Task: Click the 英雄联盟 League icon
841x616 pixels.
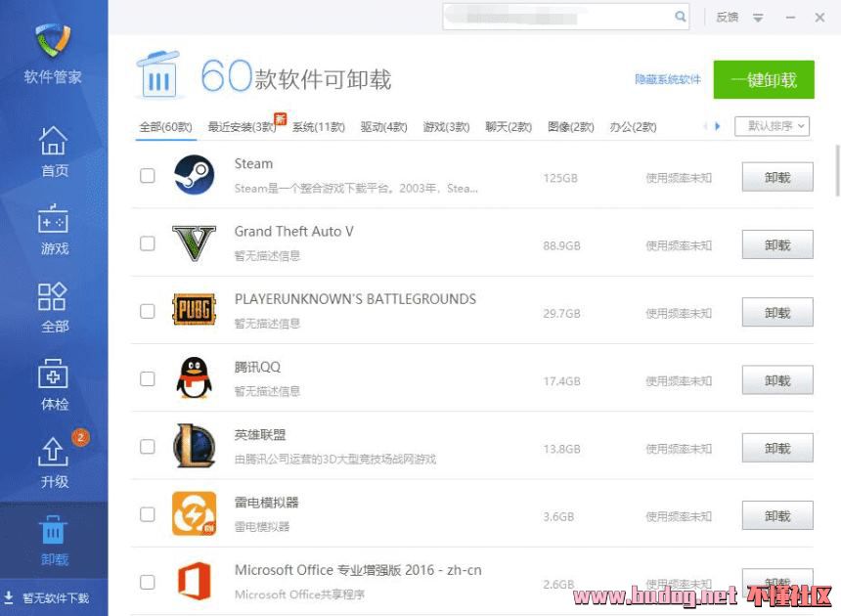Action: click(195, 446)
